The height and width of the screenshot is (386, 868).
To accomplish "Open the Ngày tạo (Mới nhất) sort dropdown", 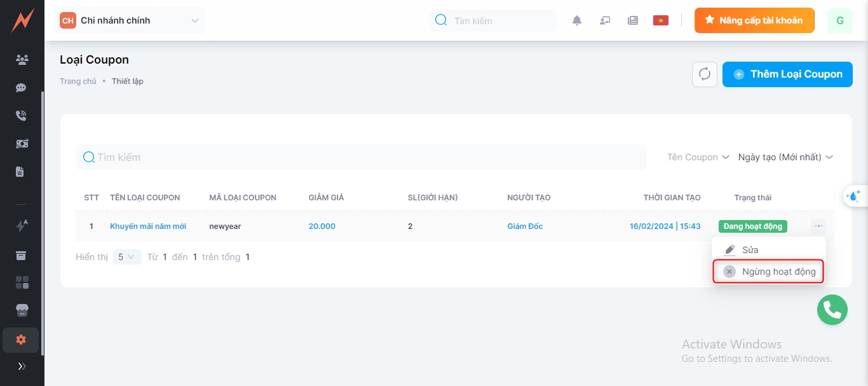I will pos(785,157).
